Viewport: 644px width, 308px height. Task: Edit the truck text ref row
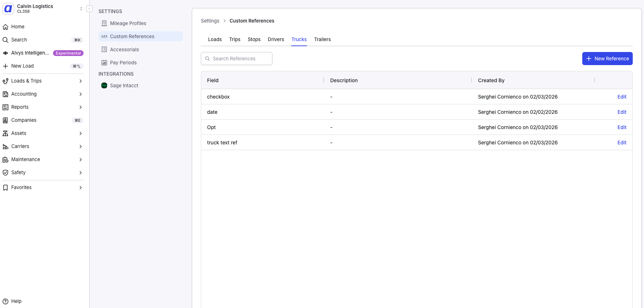(x=622, y=143)
